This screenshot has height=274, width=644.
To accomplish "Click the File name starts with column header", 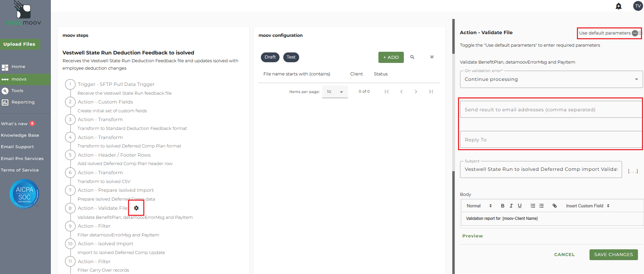I will [x=297, y=74].
